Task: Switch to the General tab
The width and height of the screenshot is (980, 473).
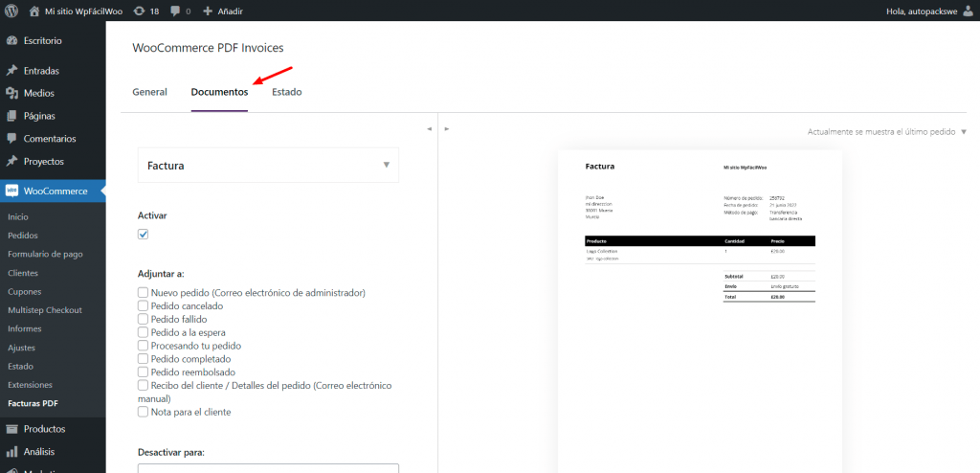Action: point(150,92)
